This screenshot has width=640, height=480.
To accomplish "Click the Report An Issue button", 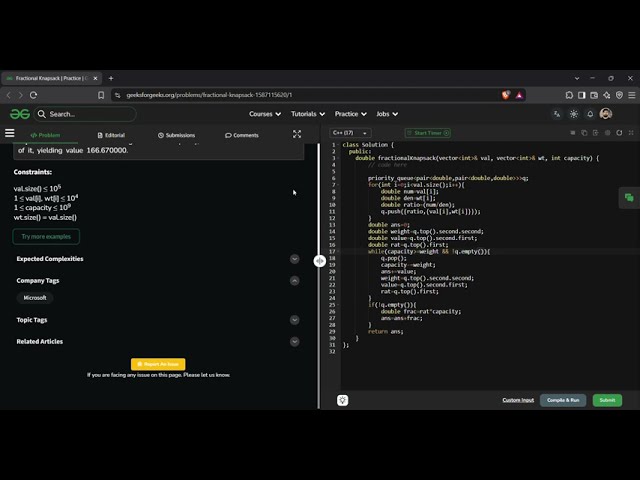I will pos(158,364).
